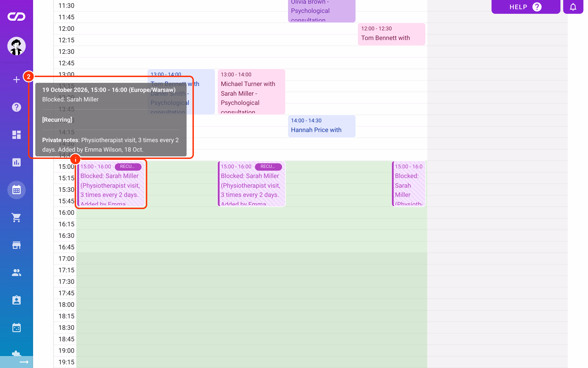Open Michael Turner with Sarah Miller appointment
This screenshot has height=368, width=588.
pos(251,92)
